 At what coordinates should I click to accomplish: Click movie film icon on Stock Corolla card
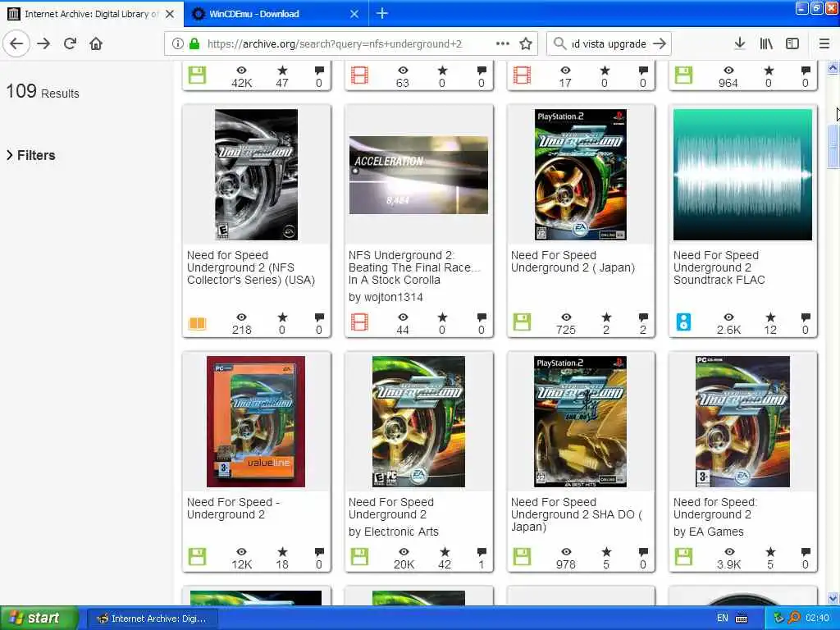[359, 322]
